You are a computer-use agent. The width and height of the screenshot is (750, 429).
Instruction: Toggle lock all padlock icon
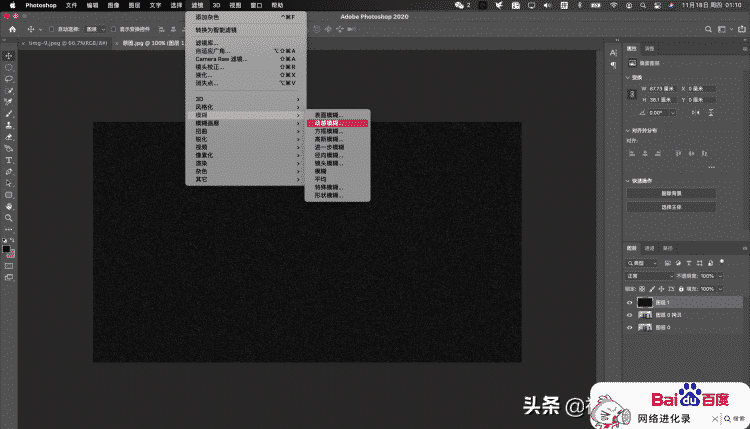pyautogui.click(x=681, y=289)
